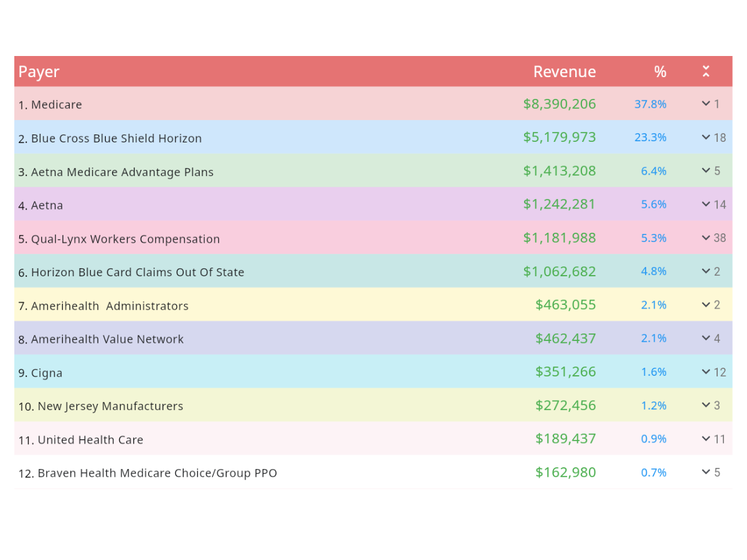Select the '1. Medicare' payer name
This screenshot has height=560, width=747.
click(50, 105)
